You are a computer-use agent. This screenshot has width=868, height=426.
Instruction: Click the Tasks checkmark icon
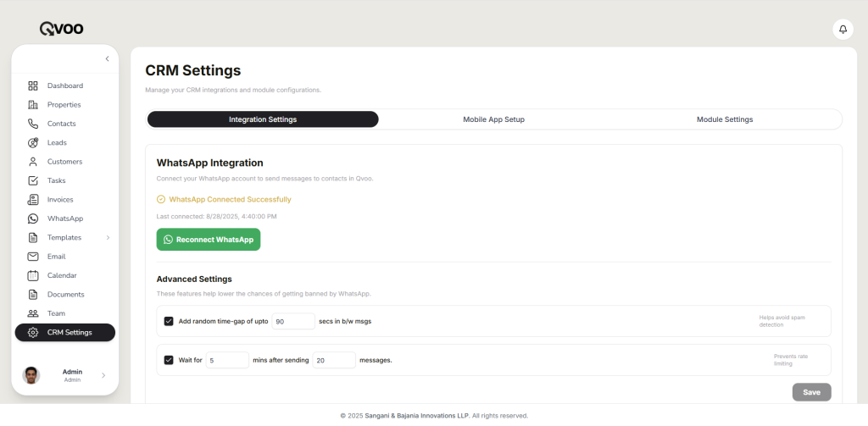coord(33,180)
